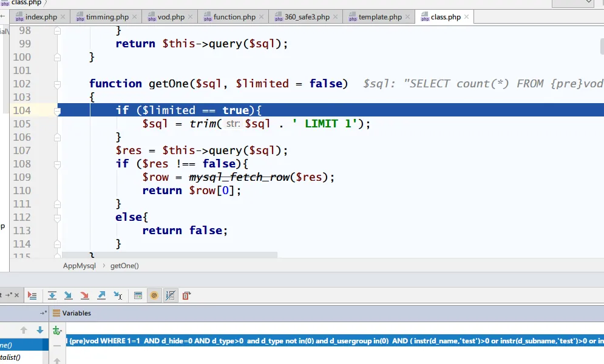Toggle the Show Values Addresses @ button
604x364 pixels.
pyautogui.click(x=154, y=295)
